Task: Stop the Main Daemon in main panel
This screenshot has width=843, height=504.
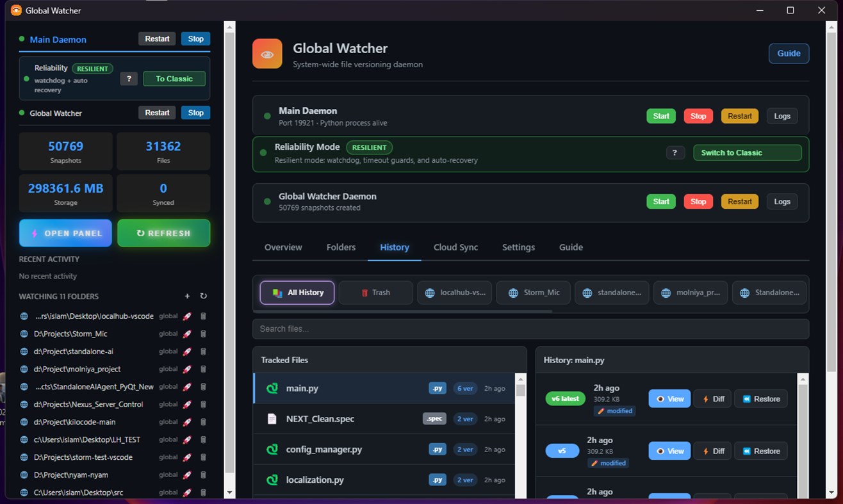Action: click(698, 116)
